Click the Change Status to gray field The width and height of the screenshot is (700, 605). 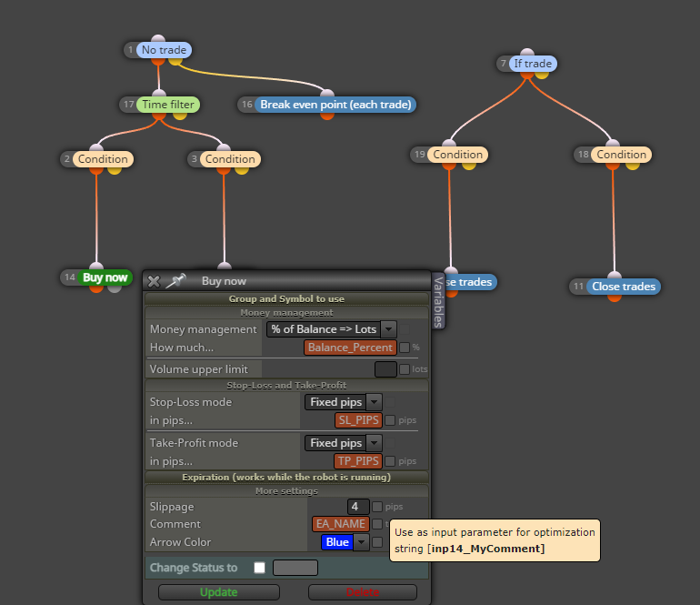coord(295,568)
